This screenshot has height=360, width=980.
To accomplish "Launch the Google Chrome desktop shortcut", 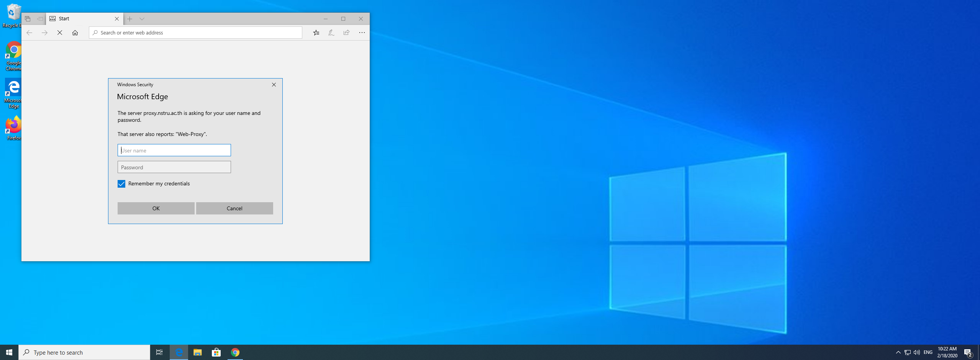I will click(x=13, y=56).
